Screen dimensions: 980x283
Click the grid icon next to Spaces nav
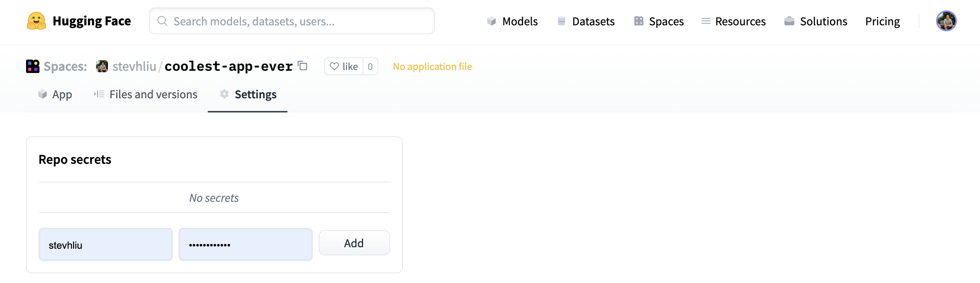(639, 21)
